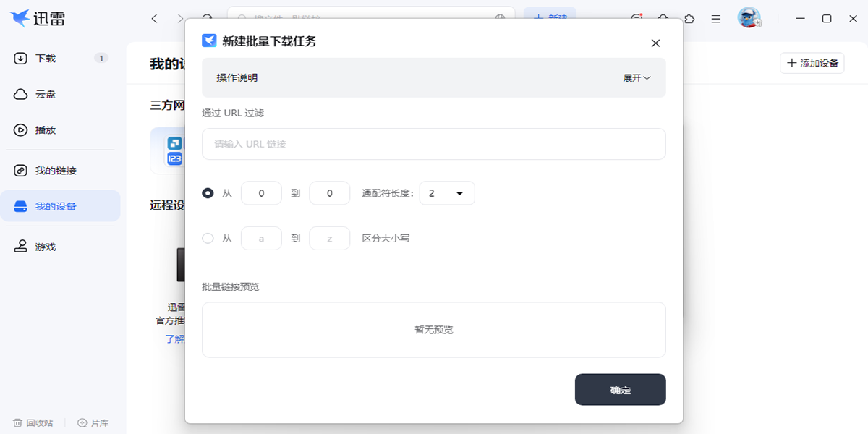Click the numeric 从 start value field
This screenshot has height=434, width=868.
(261, 193)
